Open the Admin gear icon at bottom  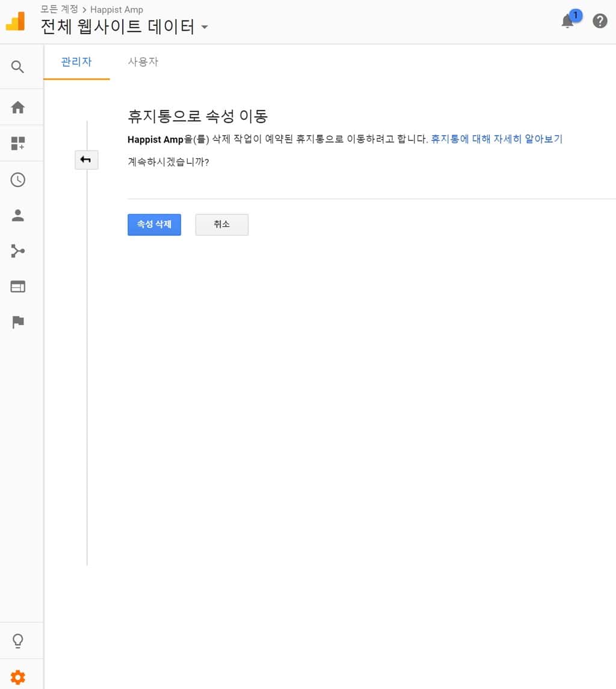coord(17,676)
